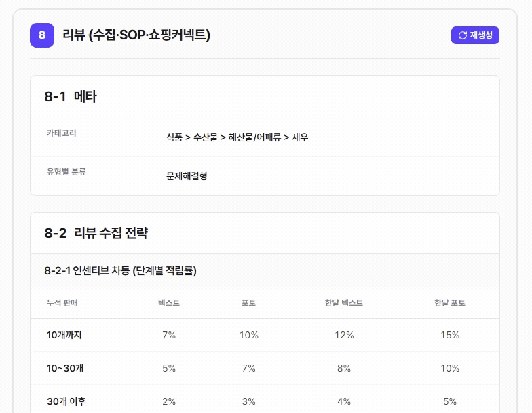Click the 누적 판매 column header
This screenshot has height=413, width=532.
click(x=62, y=303)
